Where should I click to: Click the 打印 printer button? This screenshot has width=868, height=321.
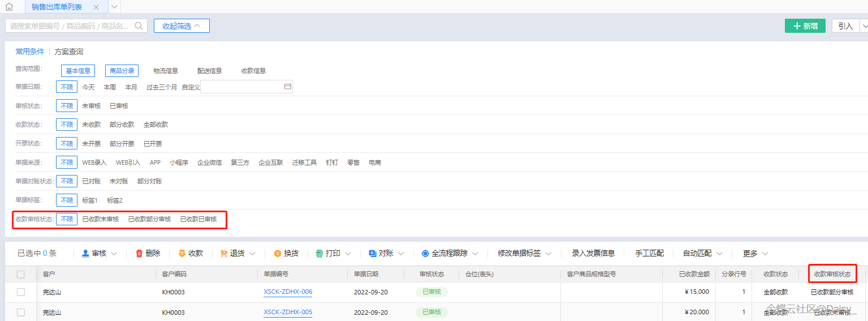[x=328, y=253]
